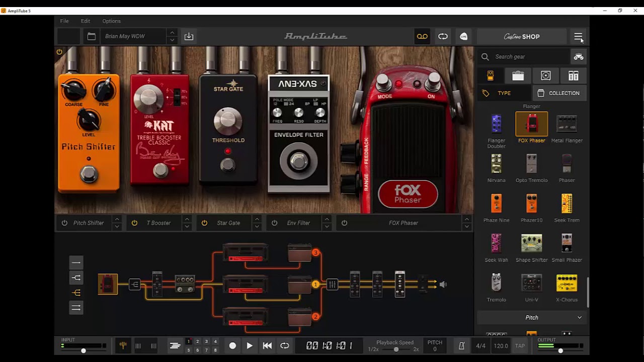Switch gear browser to TYPE tab
This screenshot has width=644, height=362.
coord(504,93)
